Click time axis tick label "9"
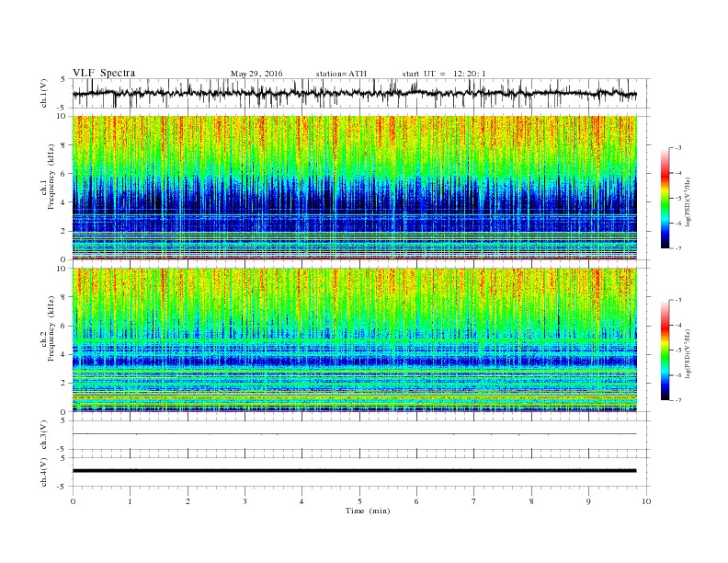 [588, 501]
